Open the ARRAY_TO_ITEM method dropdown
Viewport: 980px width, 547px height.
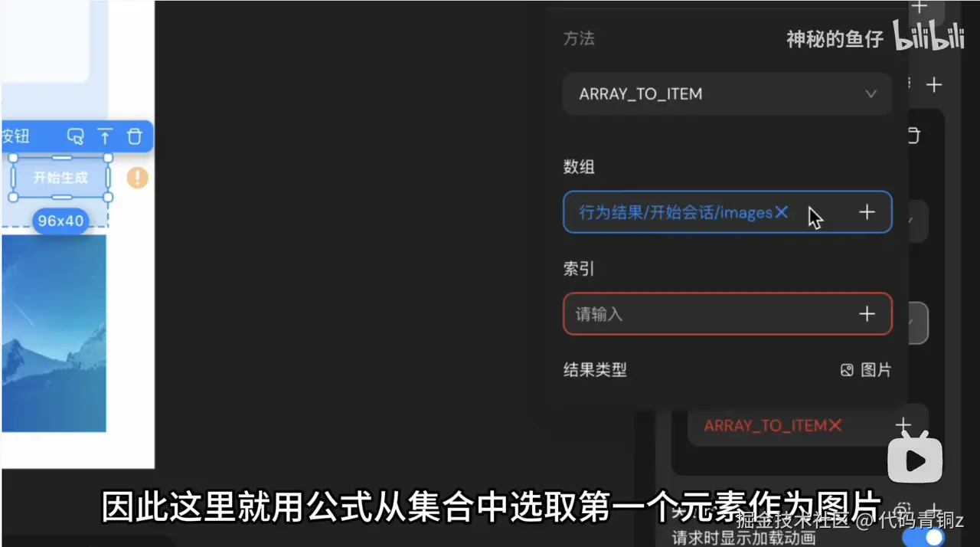[x=727, y=94]
